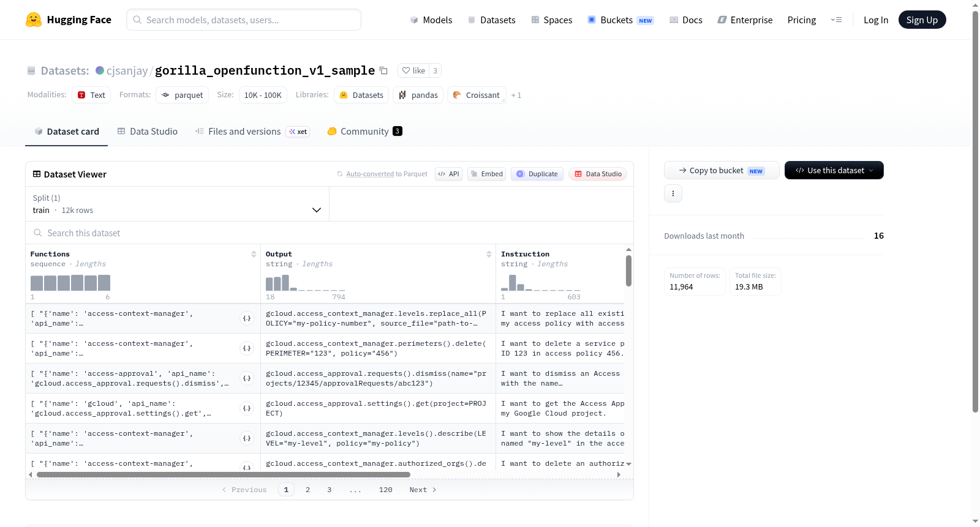Switch to Data Studio tab
This screenshot has height=527, width=980.
(148, 131)
